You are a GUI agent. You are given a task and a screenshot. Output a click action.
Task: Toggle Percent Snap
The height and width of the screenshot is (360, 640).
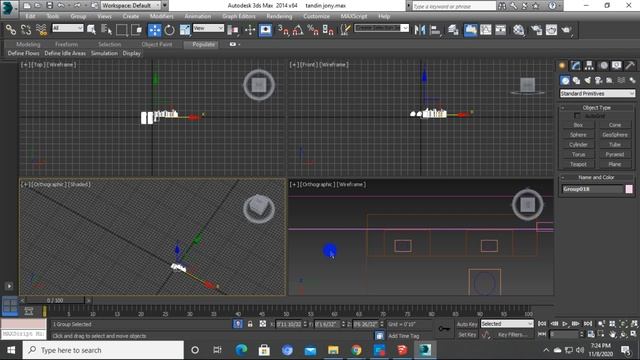click(313, 30)
